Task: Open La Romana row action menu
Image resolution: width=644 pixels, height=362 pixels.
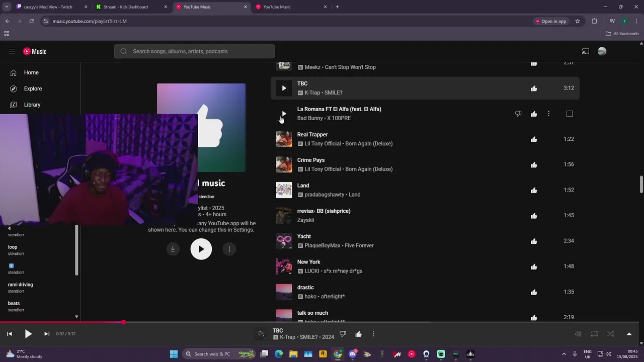Action: coord(549,114)
